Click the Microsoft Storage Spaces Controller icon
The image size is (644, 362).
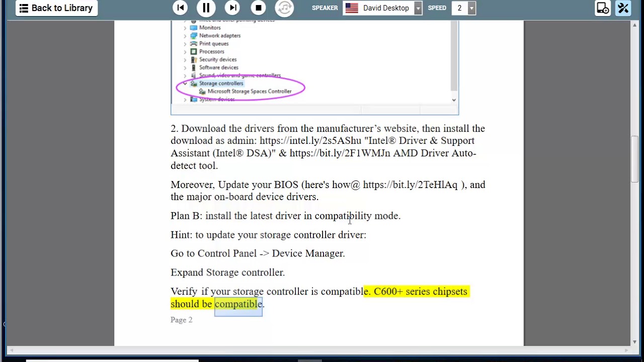click(x=202, y=92)
